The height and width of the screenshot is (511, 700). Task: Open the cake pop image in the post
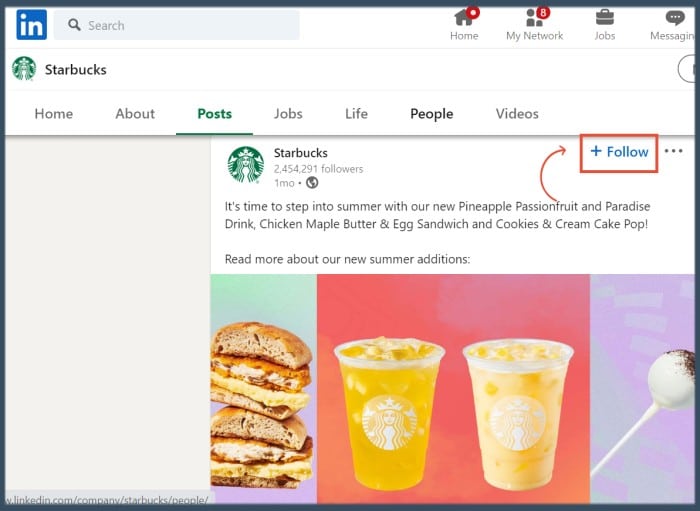(x=642, y=389)
